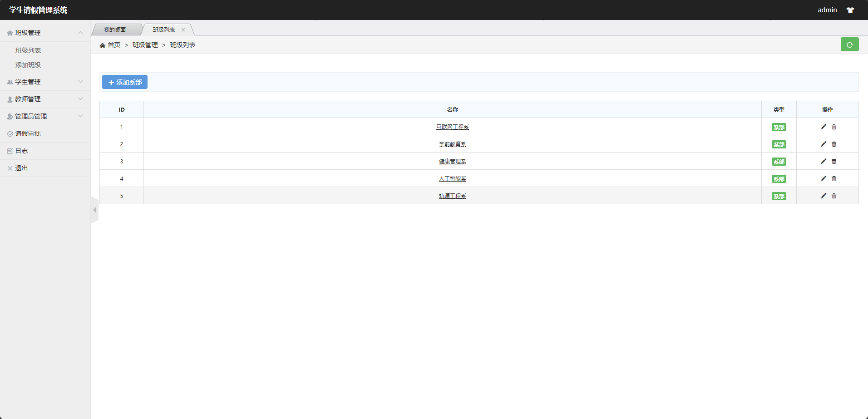Open 日志 in the sidebar

tap(21, 151)
